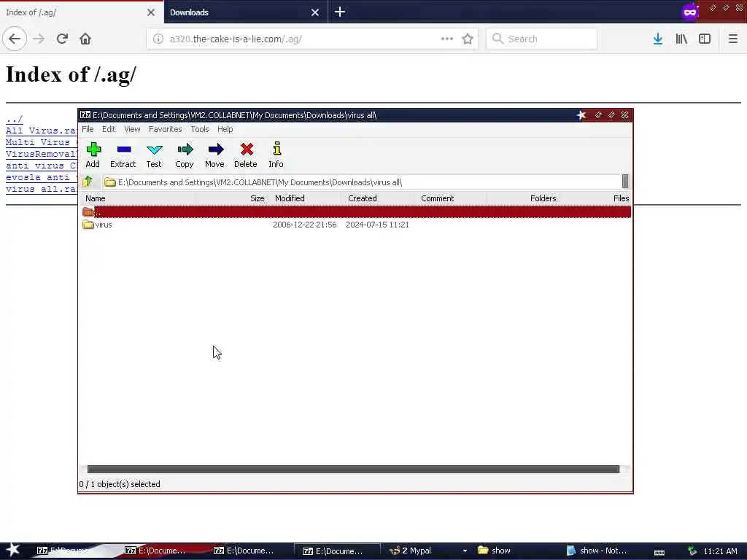This screenshot has height=560, width=747.
Task: Open page actions three-dot menu
Action: tap(447, 39)
